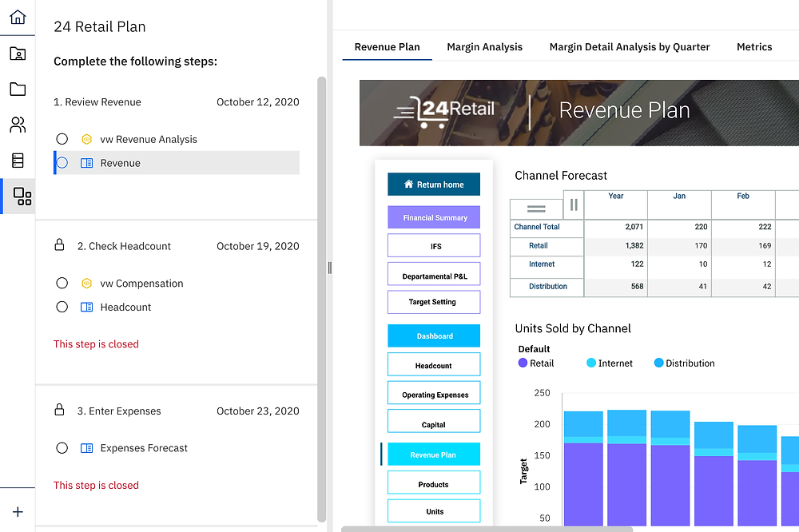Click the 1. Review Revenue step title
Viewport: 799px width, 532px height.
click(x=97, y=102)
